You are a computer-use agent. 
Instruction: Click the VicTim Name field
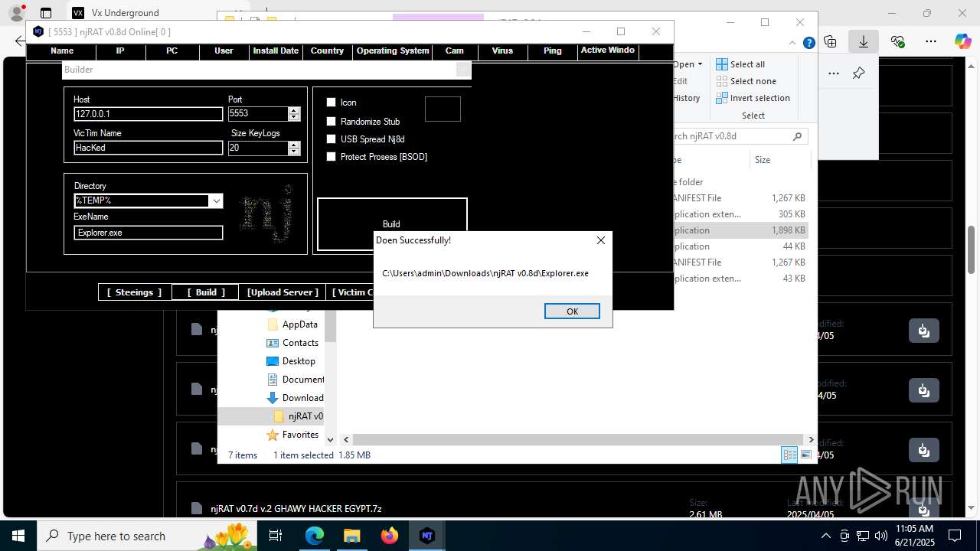click(x=149, y=148)
